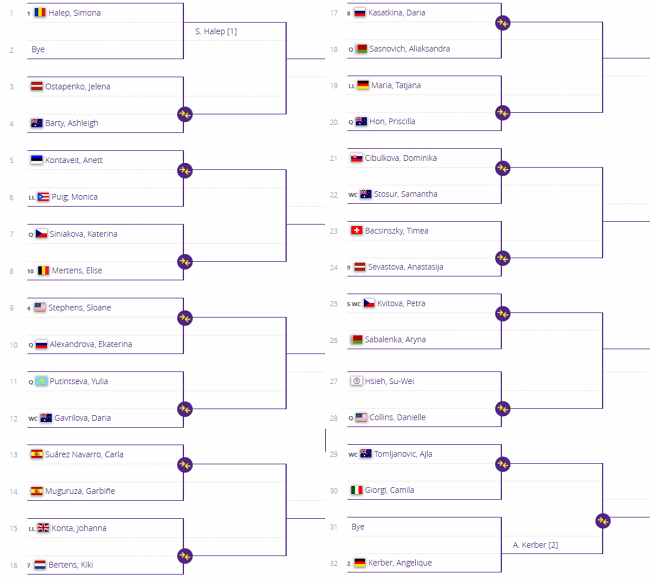Viewport: 650px width, 585px height.
Task: Click player name Halep, Simona
Action: pyautogui.click(x=75, y=13)
